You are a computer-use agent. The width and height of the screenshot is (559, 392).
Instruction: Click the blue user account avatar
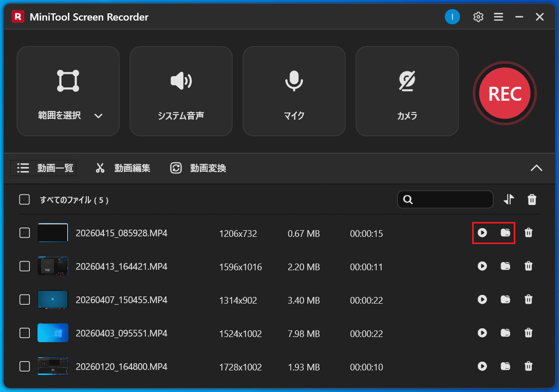point(453,17)
